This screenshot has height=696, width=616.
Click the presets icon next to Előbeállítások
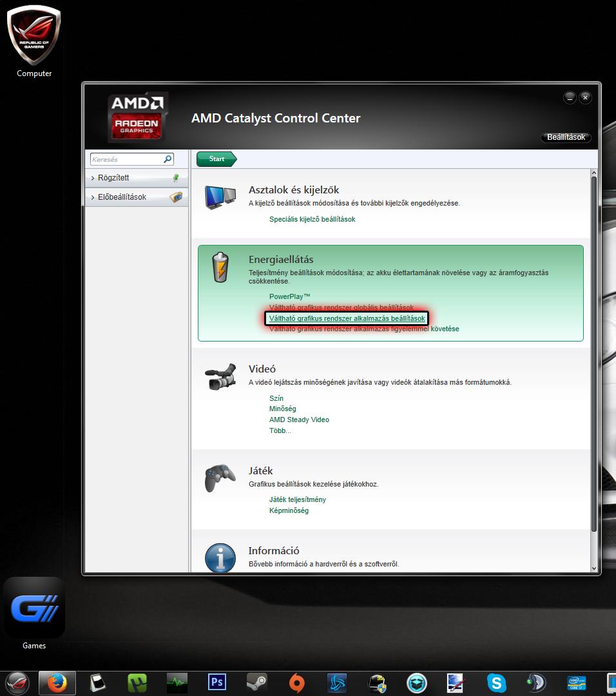(176, 197)
